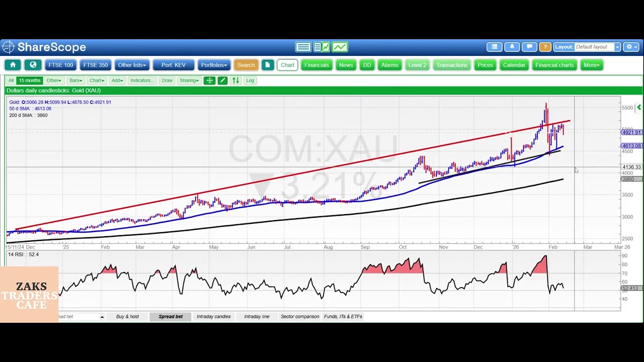Load the FTSE 100 list
The width and height of the screenshot is (644, 362).
[x=61, y=65]
